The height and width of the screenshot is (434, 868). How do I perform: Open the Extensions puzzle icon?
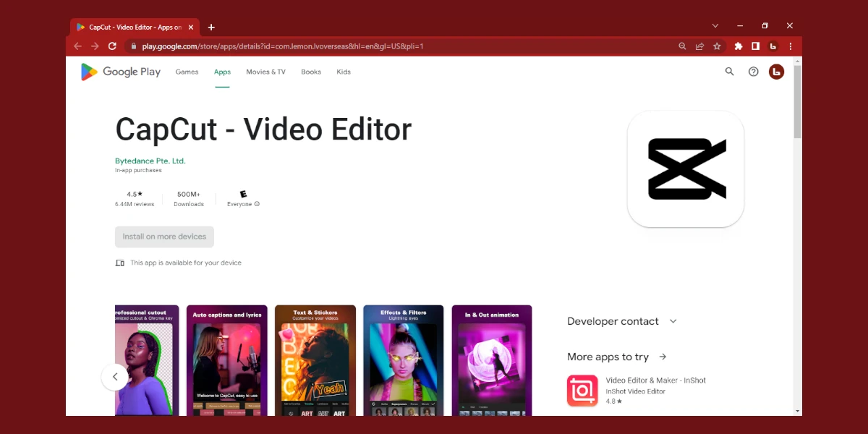[738, 46]
